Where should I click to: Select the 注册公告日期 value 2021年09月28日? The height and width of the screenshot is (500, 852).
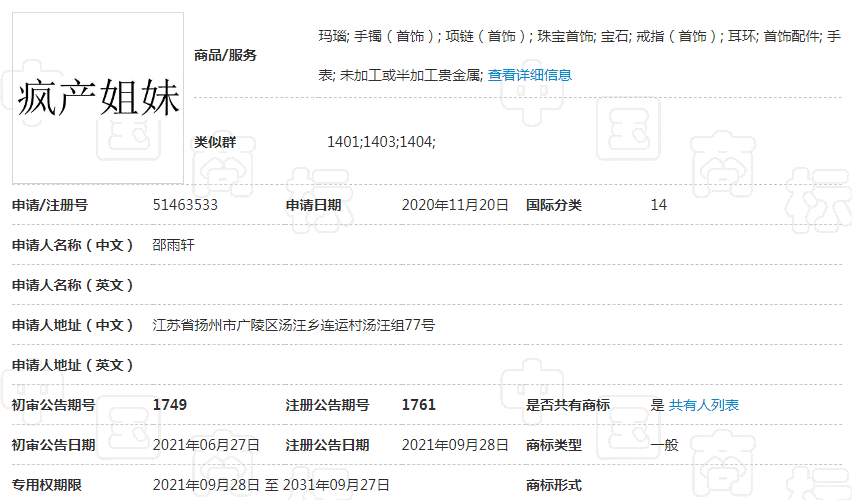tap(455, 445)
